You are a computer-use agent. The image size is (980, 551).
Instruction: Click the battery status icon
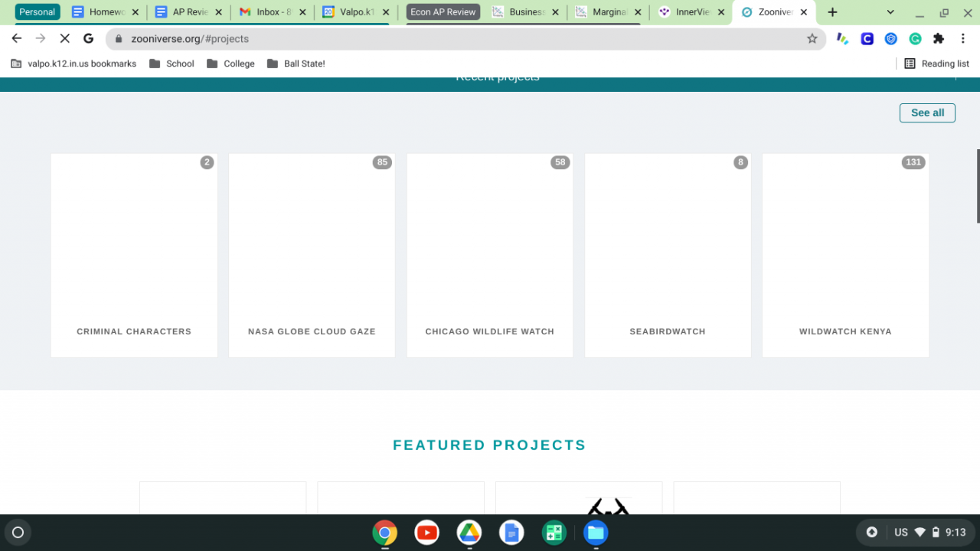pos(935,533)
